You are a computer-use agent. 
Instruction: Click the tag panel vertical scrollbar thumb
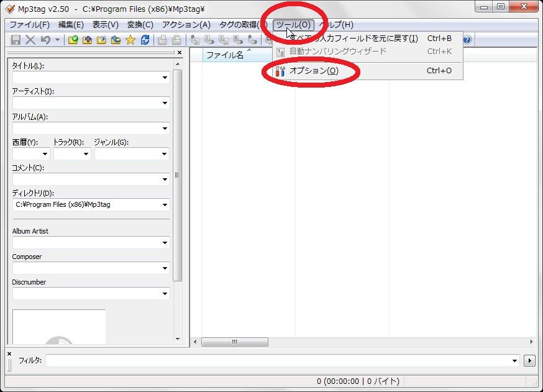pyautogui.click(x=177, y=175)
